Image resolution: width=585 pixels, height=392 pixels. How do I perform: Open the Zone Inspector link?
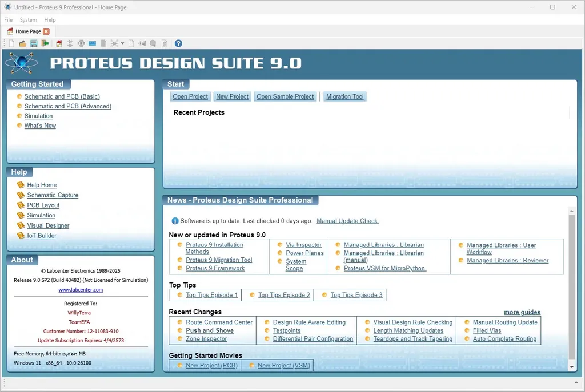[206, 339]
